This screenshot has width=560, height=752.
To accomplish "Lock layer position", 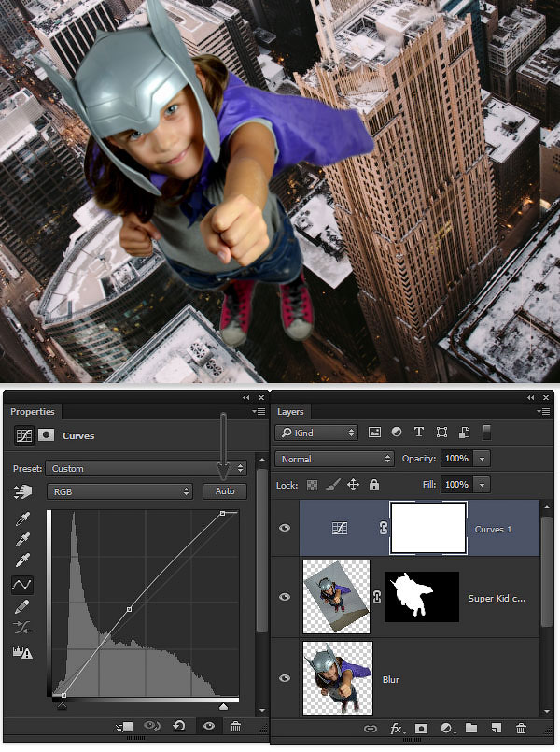I will click(353, 485).
